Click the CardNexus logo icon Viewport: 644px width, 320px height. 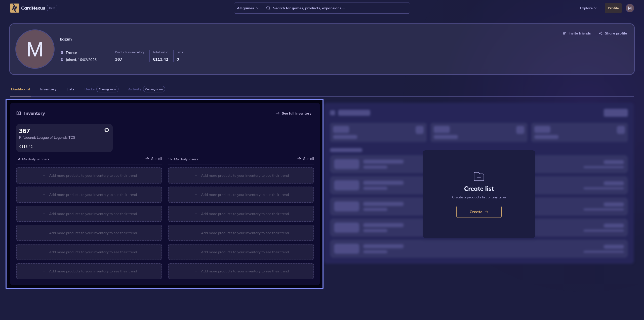pos(14,8)
